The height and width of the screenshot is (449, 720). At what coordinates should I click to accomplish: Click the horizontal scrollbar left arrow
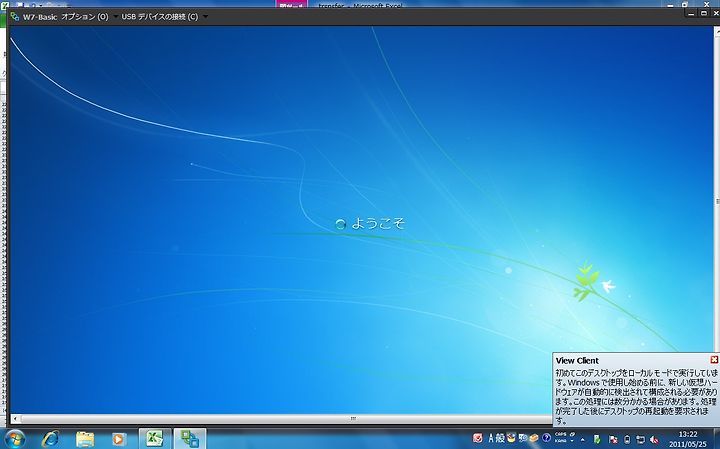click(15, 418)
